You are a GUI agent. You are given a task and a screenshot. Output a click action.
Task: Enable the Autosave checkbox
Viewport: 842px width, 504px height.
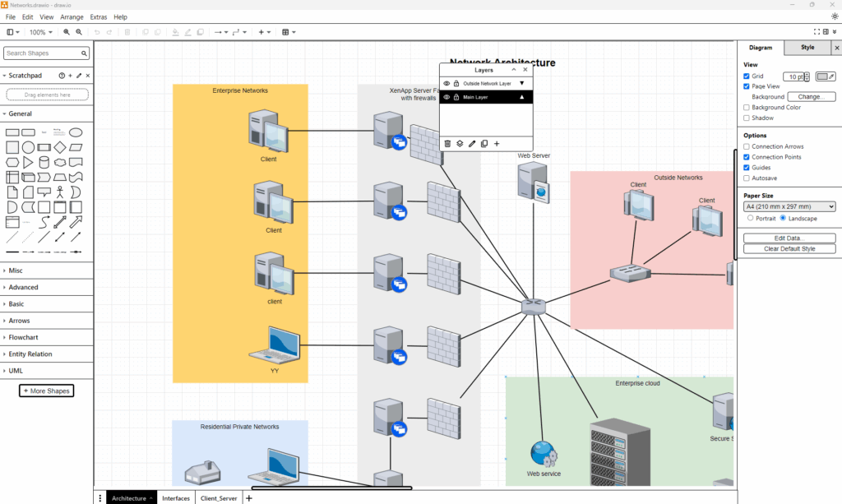(x=747, y=178)
